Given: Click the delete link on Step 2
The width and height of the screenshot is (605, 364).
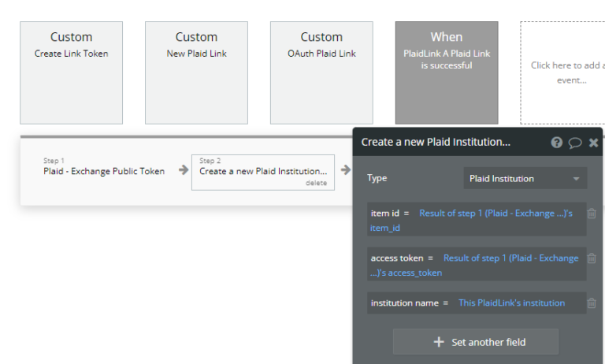Looking at the screenshot, I should (316, 183).
